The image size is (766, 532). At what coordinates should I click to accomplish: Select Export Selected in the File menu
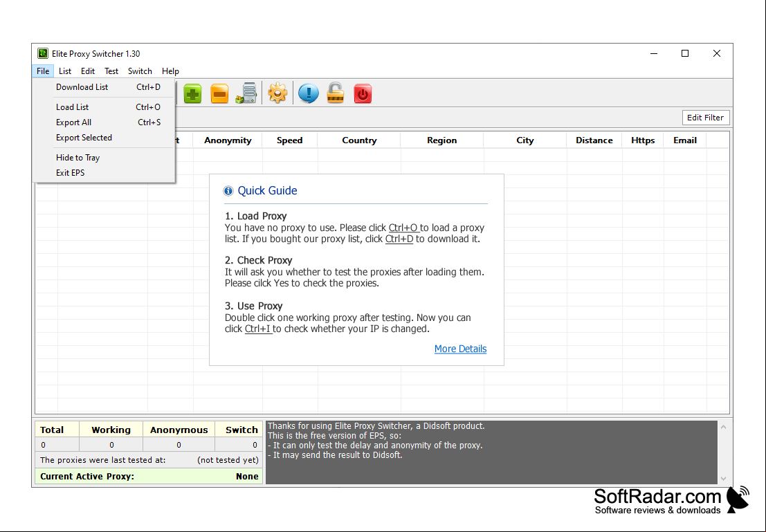(x=104, y=137)
